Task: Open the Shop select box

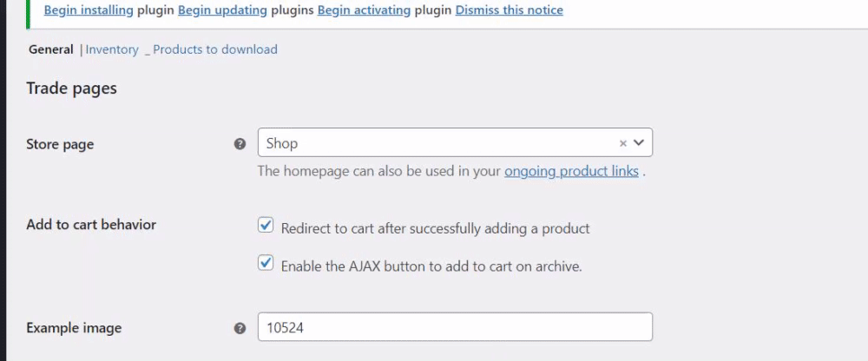Action: [x=434, y=143]
